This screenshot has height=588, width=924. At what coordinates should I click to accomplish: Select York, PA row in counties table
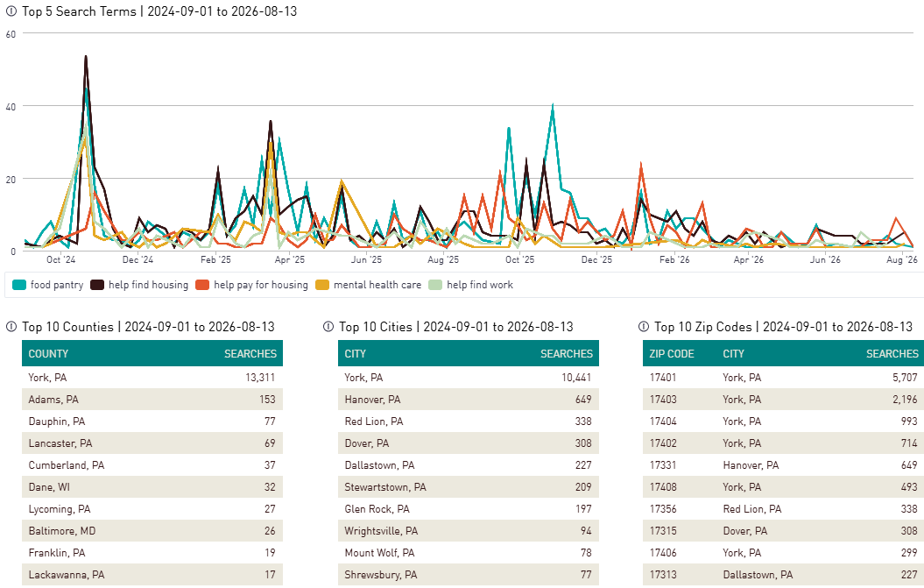click(x=152, y=378)
